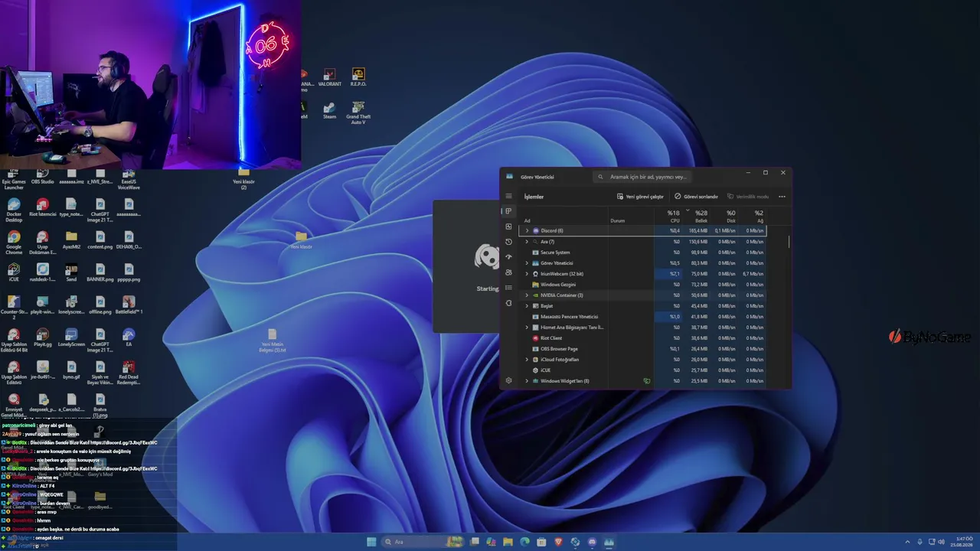Select the Sand desktop icon
Image resolution: width=980 pixels, height=551 pixels.
[x=71, y=273]
